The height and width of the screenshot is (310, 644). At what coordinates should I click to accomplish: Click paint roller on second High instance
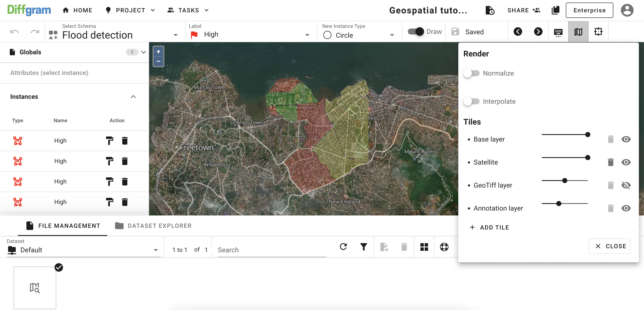point(109,161)
